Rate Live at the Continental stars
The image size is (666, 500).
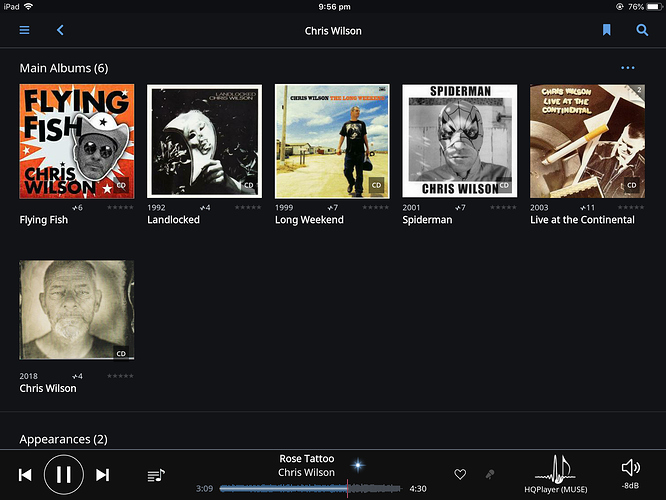click(631, 207)
